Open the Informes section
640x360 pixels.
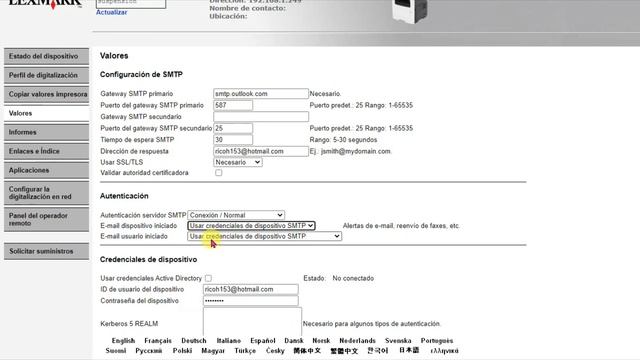pos(47,132)
